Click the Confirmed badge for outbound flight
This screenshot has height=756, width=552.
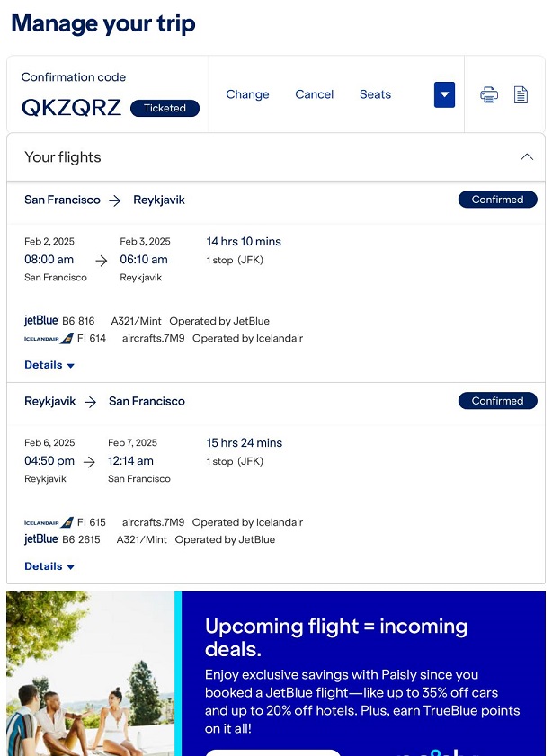tap(497, 200)
